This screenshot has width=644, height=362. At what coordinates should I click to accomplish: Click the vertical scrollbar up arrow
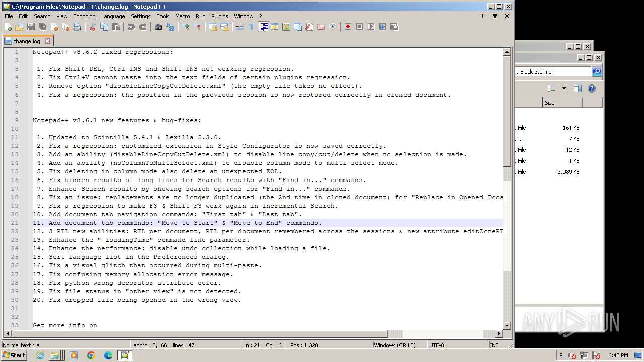point(507,52)
